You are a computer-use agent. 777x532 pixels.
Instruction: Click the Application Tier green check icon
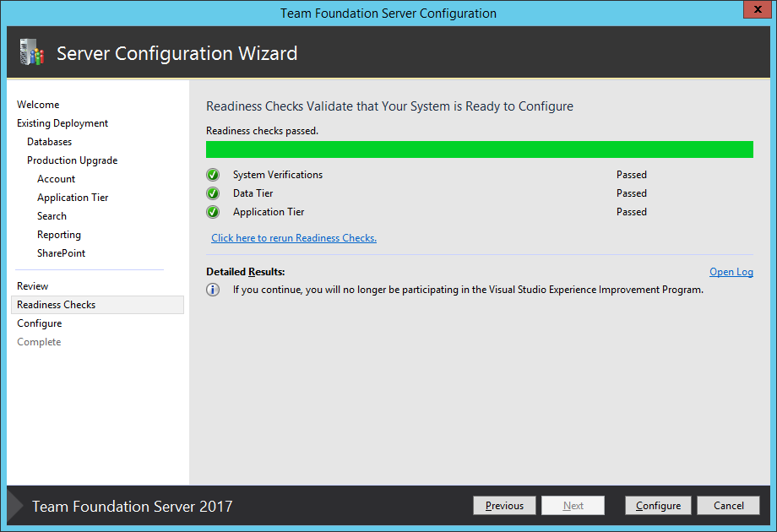[x=213, y=212]
